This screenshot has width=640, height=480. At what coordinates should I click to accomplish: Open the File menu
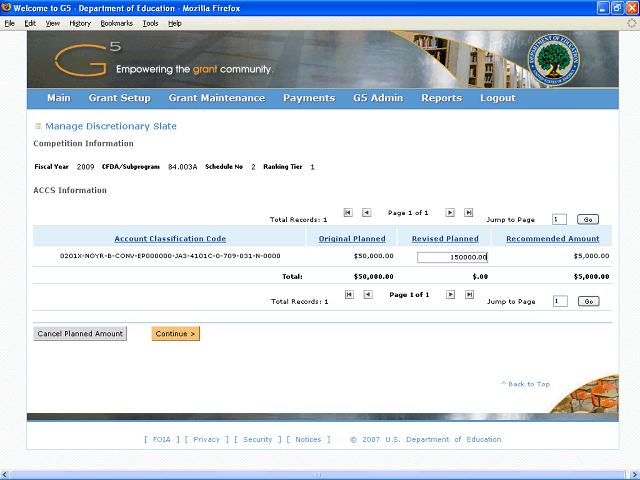9,23
